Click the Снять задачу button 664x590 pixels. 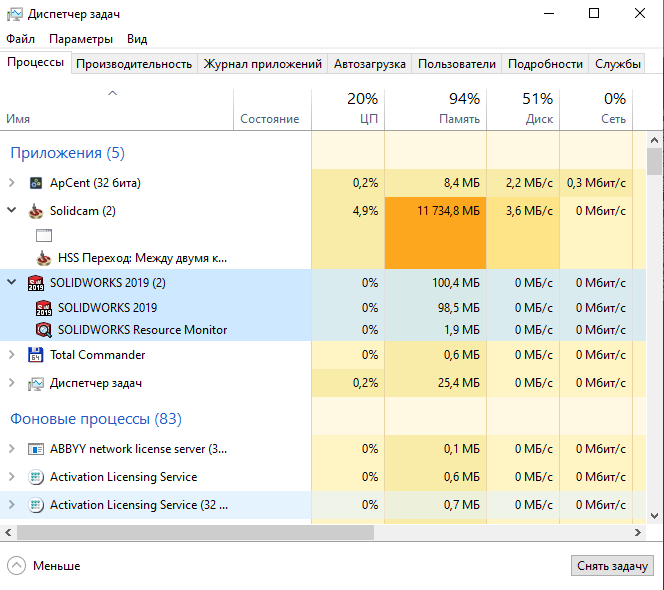pyautogui.click(x=612, y=566)
